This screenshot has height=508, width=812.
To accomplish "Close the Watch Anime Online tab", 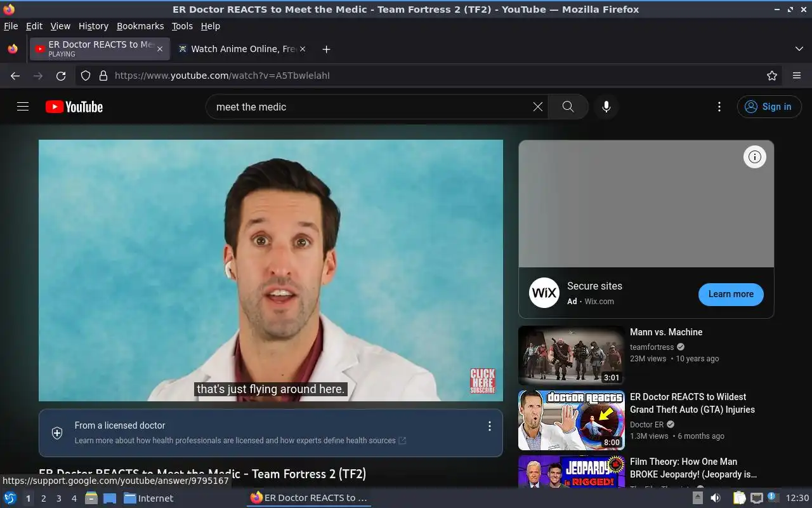I will (303, 49).
